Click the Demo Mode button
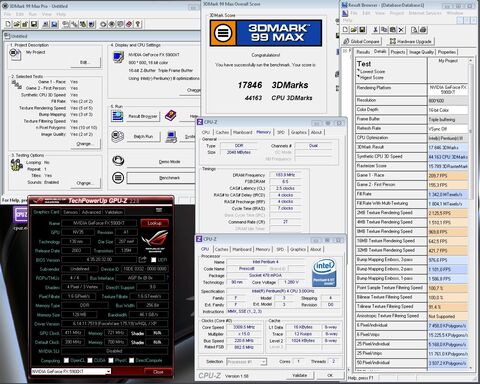The image size is (480, 384). tap(161, 161)
